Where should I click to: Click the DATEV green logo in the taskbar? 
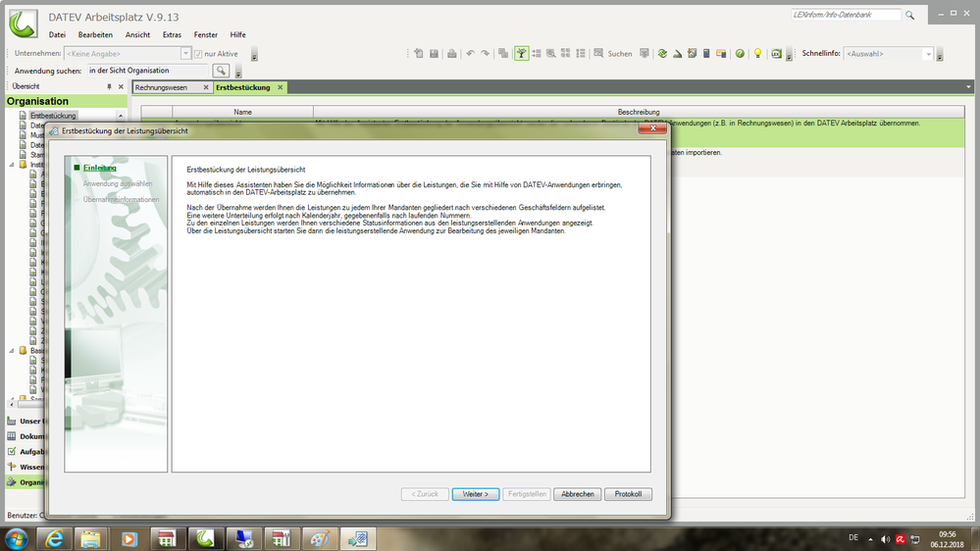click(x=205, y=538)
